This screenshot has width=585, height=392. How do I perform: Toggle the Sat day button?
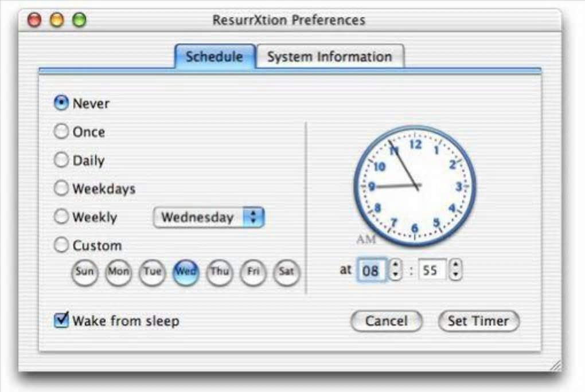(x=287, y=272)
